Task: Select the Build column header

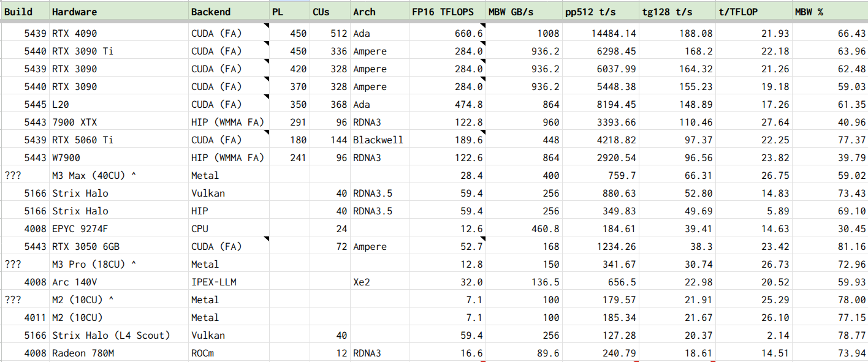Action: point(25,12)
